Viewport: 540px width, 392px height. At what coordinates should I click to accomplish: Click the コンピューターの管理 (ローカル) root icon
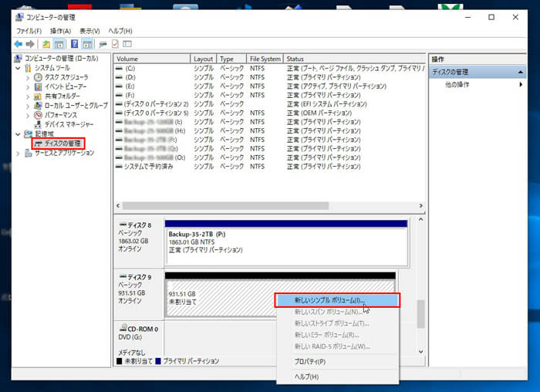click(19, 58)
